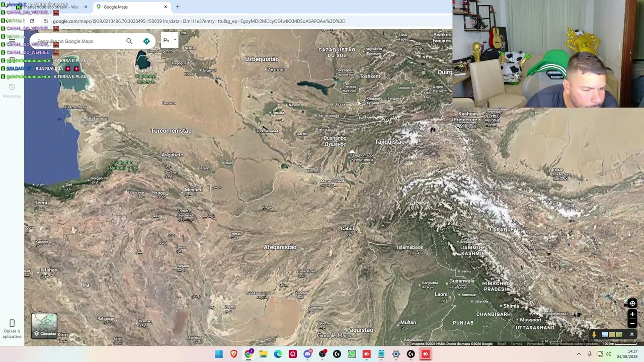
Task: Close the first Stream browser tab
Action: tap(86, 7)
